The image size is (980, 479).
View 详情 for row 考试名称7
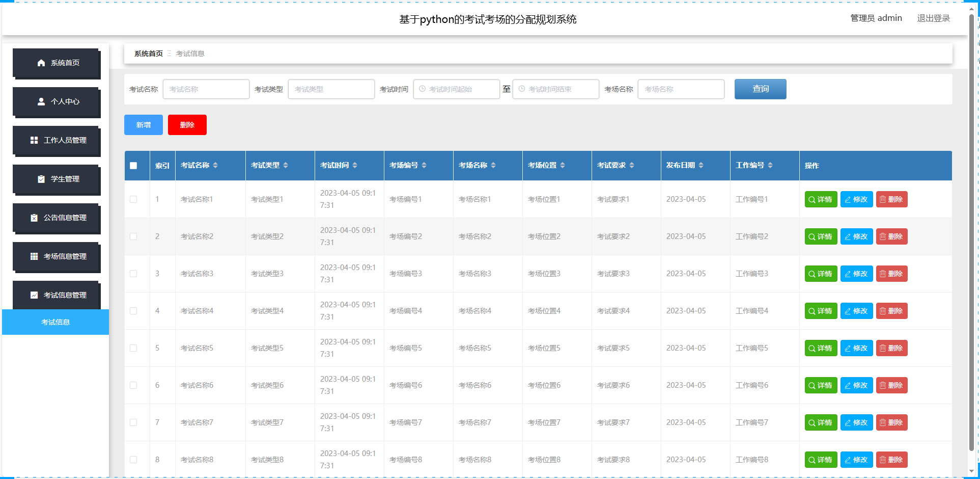[x=821, y=422]
